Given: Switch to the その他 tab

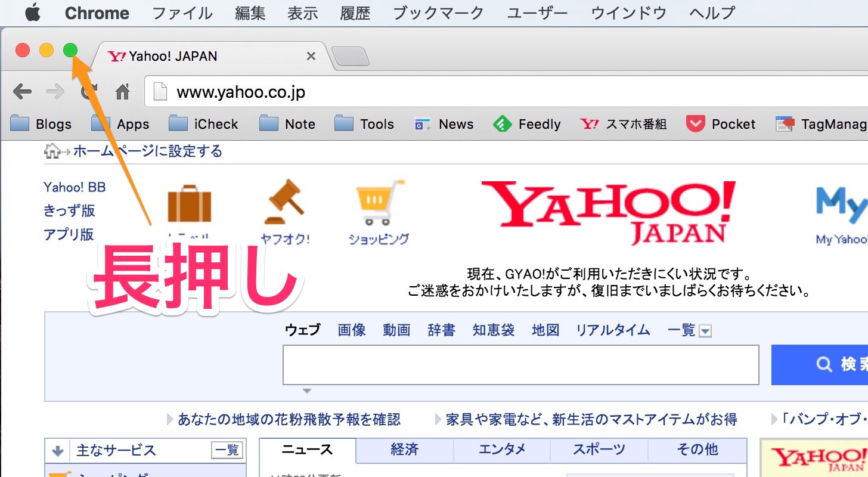Looking at the screenshot, I should [x=697, y=450].
